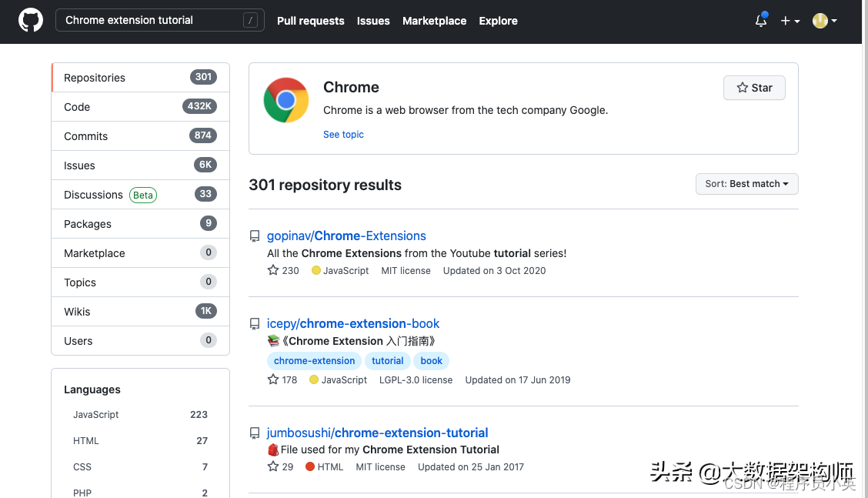Click the Chrome topic logo
Viewport: 868px width, 498px height.
[x=286, y=100]
